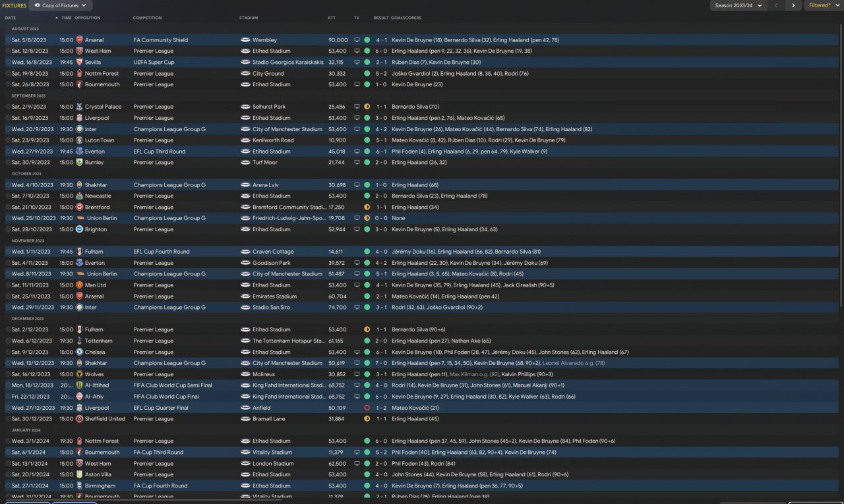This screenshot has width=844, height=504.
Task: Open the Season 2023/24 dropdown
Action: tap(738, 5)
